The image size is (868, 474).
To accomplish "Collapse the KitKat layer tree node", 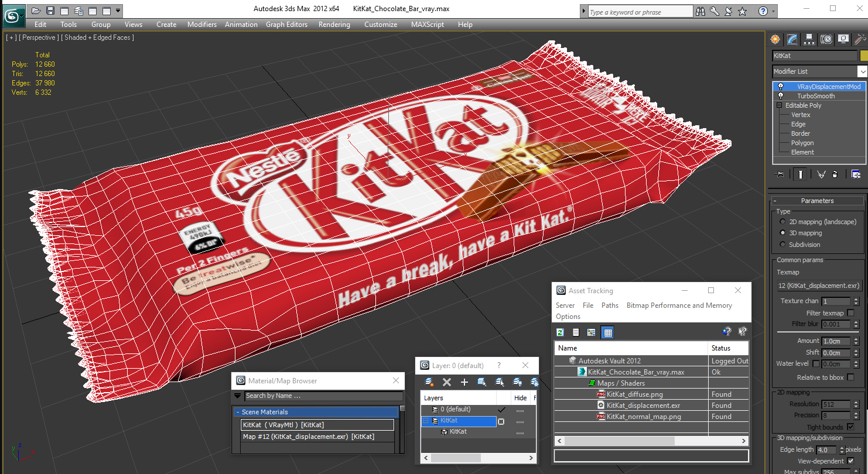I will (x=425, y=421).
